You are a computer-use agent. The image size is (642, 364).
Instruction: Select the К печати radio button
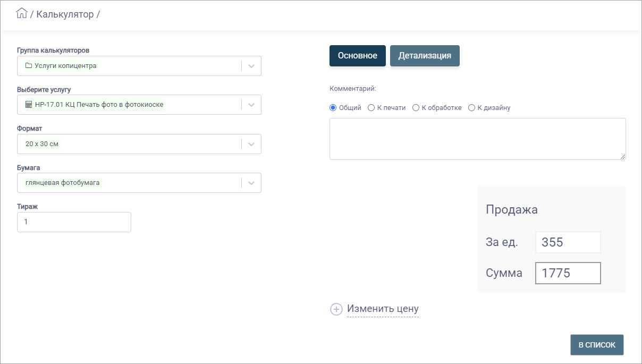tap(371, 108)
